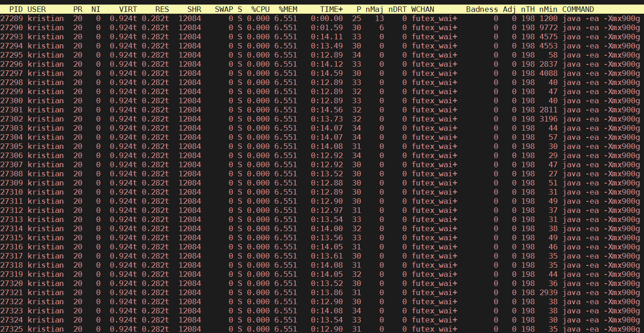Image resolution: width=644 pixels, height=333 pixels.
Task: Click the NI column header
Action: [x=96, y=9]
